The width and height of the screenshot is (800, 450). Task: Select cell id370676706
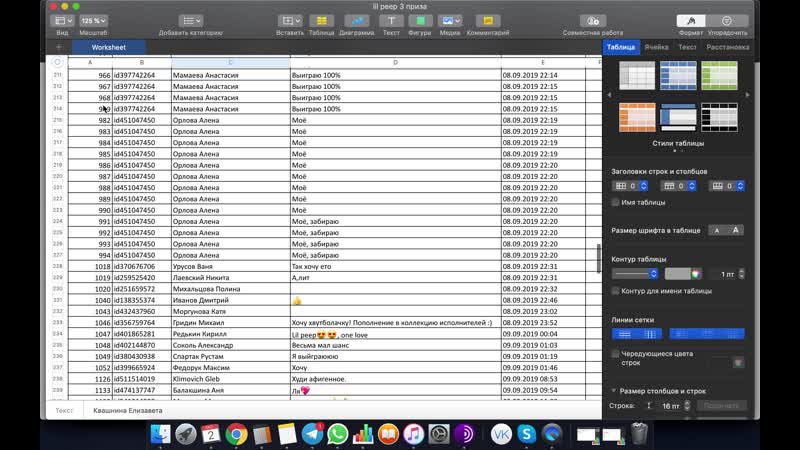(x=142, y=266)
